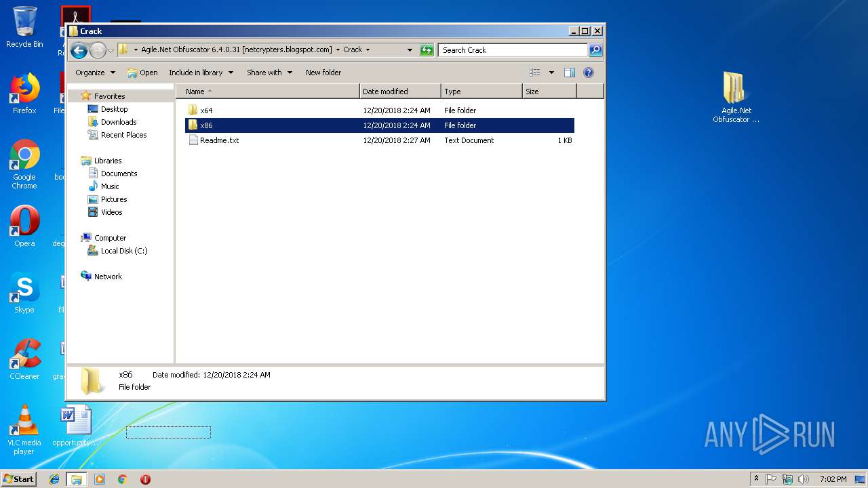
Task: Open Recent Places in navigation pane
Action: [x=123, y=135]
